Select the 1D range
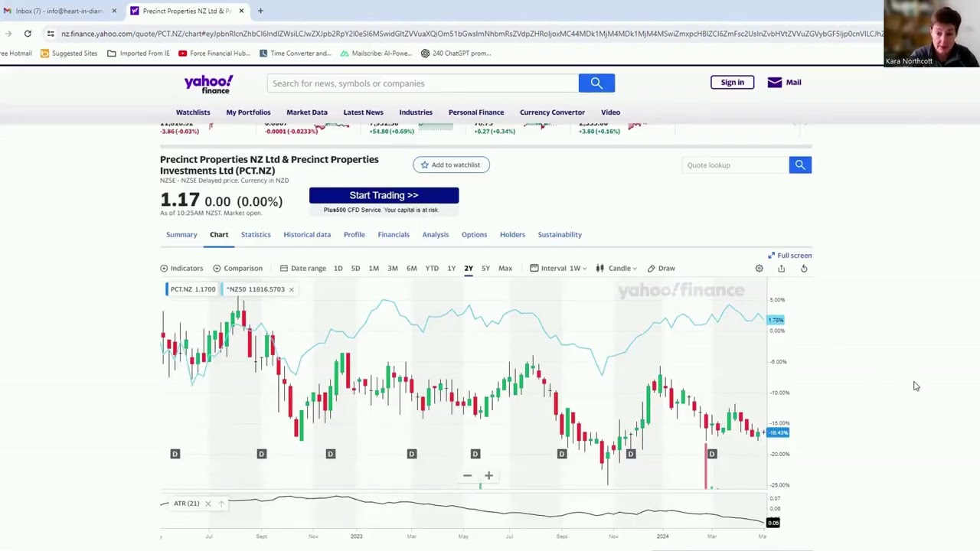This screenshot has width=980, height=551. 338,269
